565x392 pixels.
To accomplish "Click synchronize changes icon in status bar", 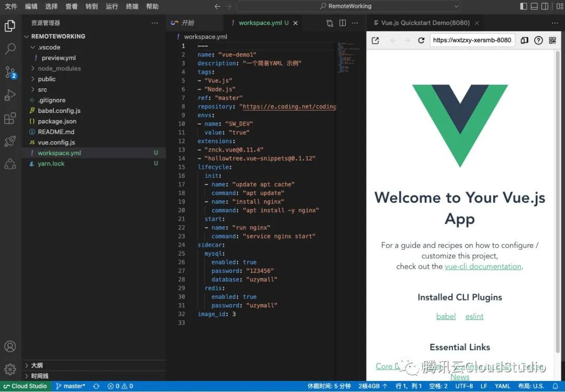I will [96, 386].
